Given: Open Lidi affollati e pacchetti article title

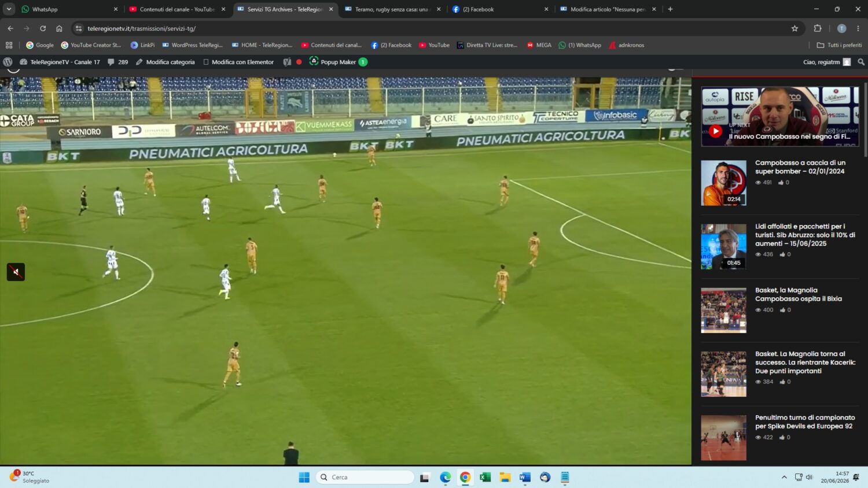Looking at the screenshot, I should (805, 235).
